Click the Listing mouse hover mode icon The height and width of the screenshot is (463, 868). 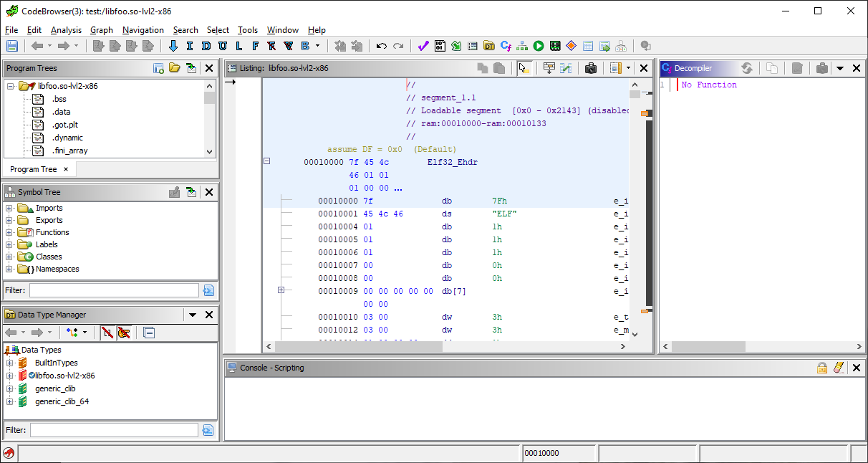[524, 68]
